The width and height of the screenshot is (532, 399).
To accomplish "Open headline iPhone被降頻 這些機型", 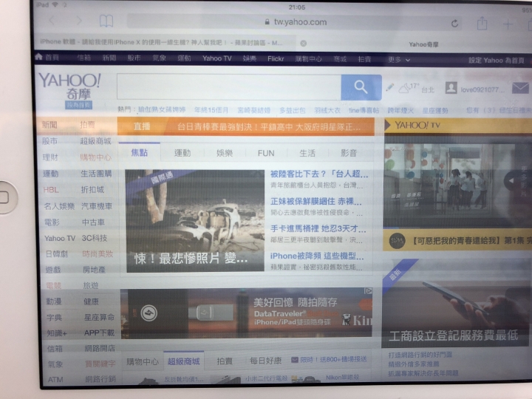I will coord(316,256).
